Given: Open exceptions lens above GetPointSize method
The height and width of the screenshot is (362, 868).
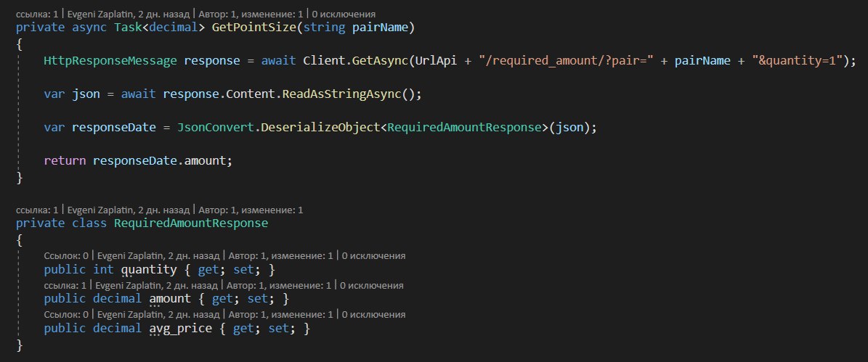Looking at the screenshot, I should 344,14.
